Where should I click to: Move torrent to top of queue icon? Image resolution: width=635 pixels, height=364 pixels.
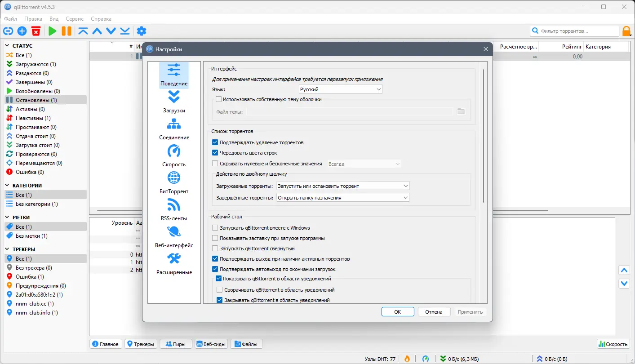[83, 31]
